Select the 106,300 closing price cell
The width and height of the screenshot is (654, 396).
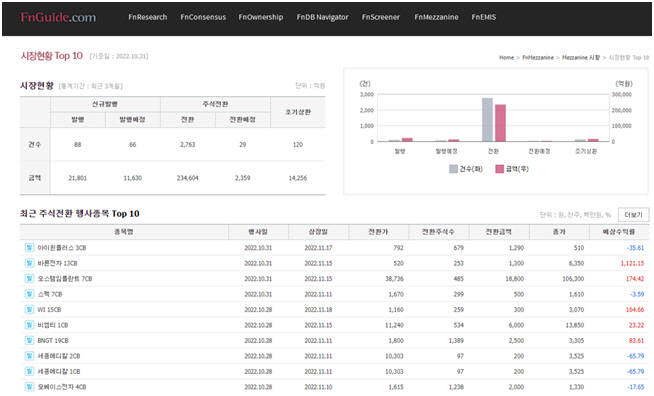click(x=573, y=279)
